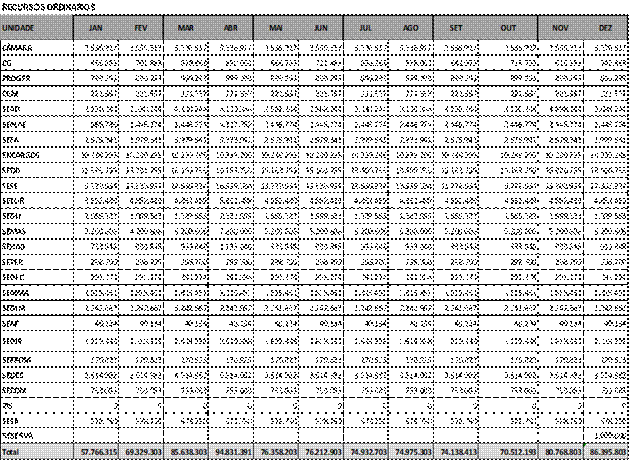Select the JUN header cell

click(x=321, y=28)
